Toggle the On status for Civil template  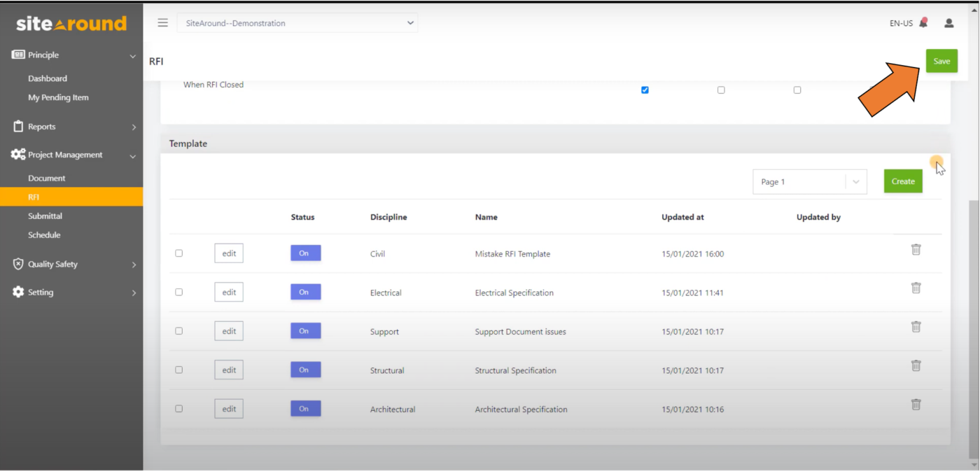[x=305, y=253]
